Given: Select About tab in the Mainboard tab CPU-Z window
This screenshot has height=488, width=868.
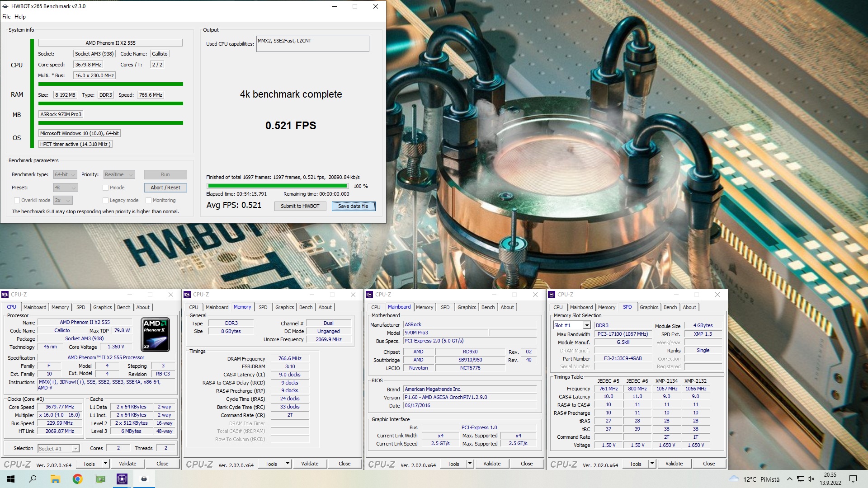Looking at the screenshot, I should [507, 307].
